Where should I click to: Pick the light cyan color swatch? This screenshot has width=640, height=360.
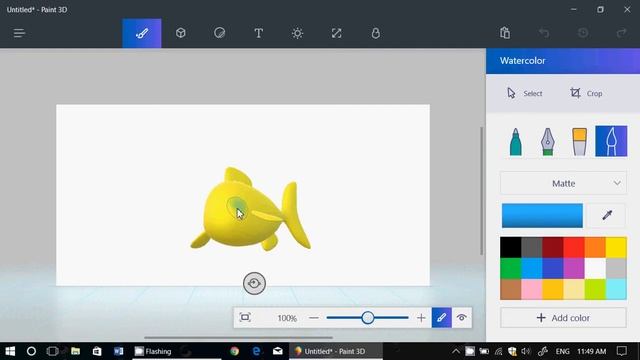[x=616, y=289]
